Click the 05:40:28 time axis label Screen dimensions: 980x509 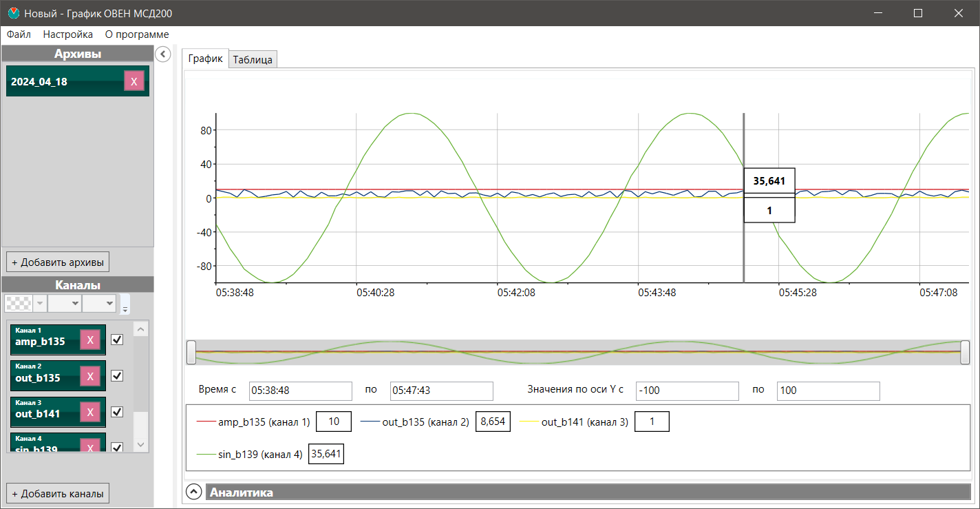[x=375, y=293]
